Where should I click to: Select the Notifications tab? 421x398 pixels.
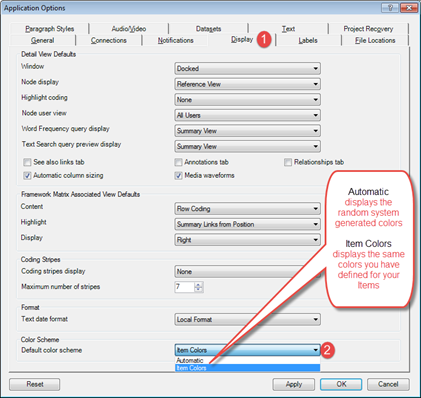[176, 40]
